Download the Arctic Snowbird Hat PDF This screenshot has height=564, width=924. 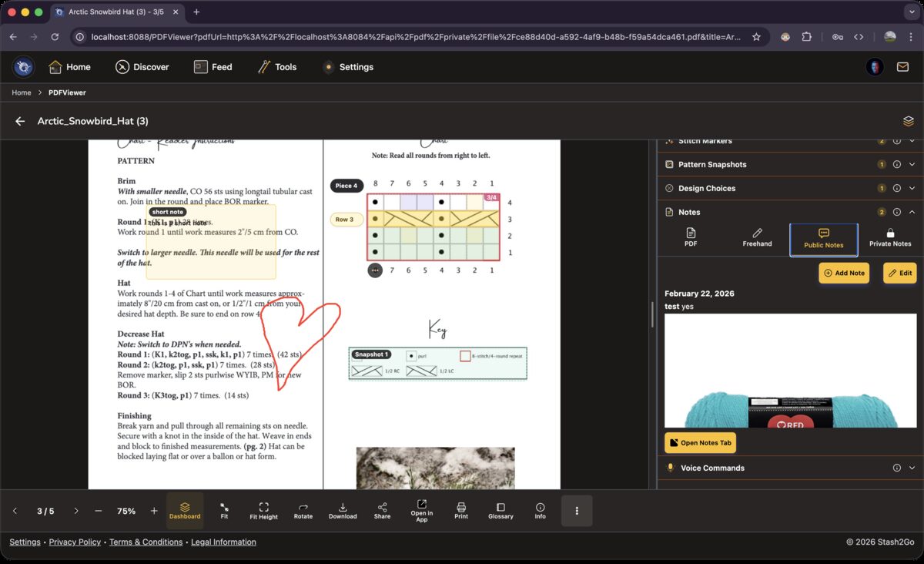pos(342,510)
